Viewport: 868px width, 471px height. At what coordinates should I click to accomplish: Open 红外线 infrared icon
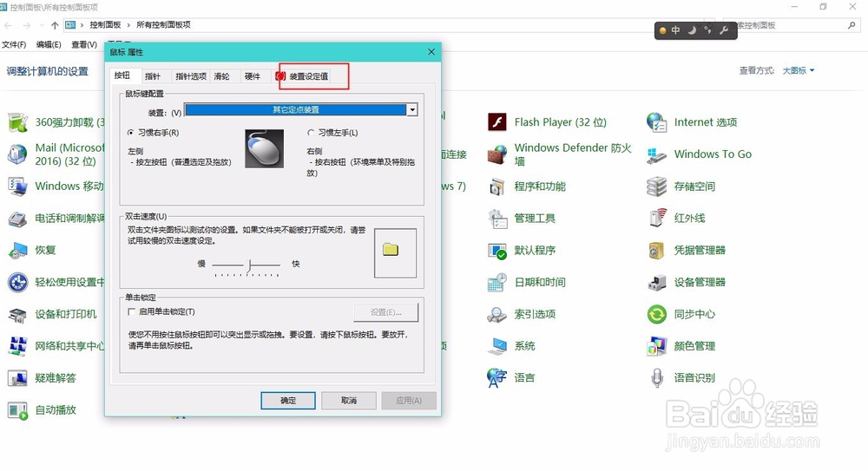tap(656, 218)
